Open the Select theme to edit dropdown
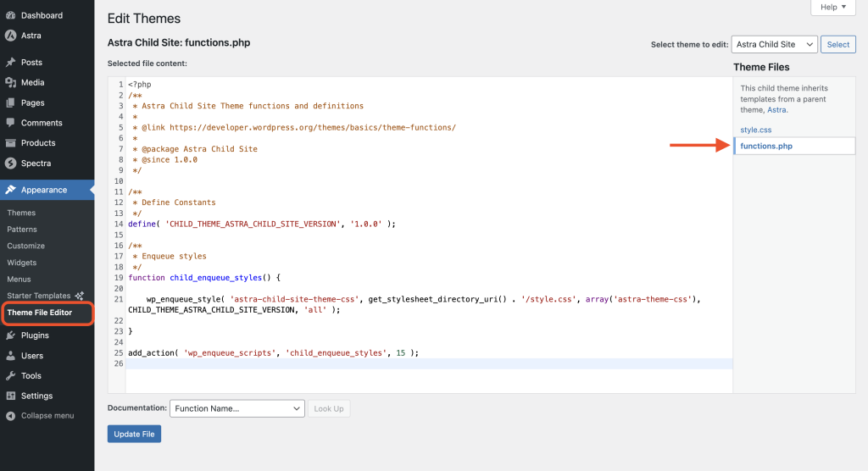The width and height of the screenshot is (868, 471). tap(775, 44)
